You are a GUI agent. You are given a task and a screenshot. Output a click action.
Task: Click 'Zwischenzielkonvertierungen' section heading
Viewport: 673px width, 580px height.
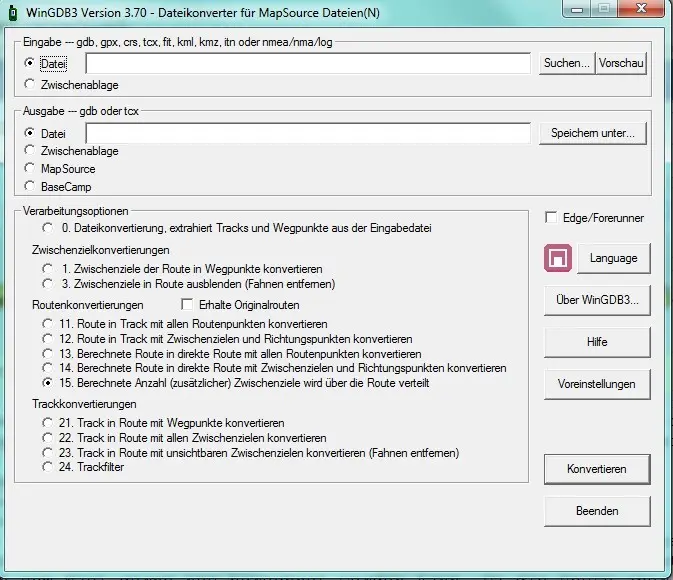100,250
